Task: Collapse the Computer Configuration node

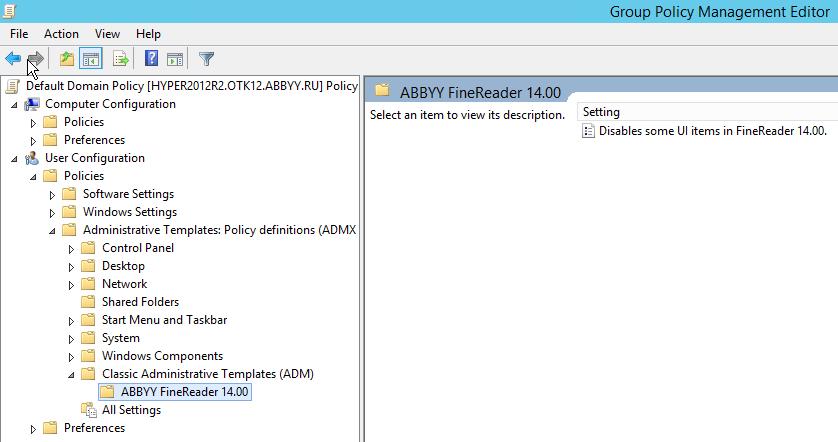Action: [14, 105]
